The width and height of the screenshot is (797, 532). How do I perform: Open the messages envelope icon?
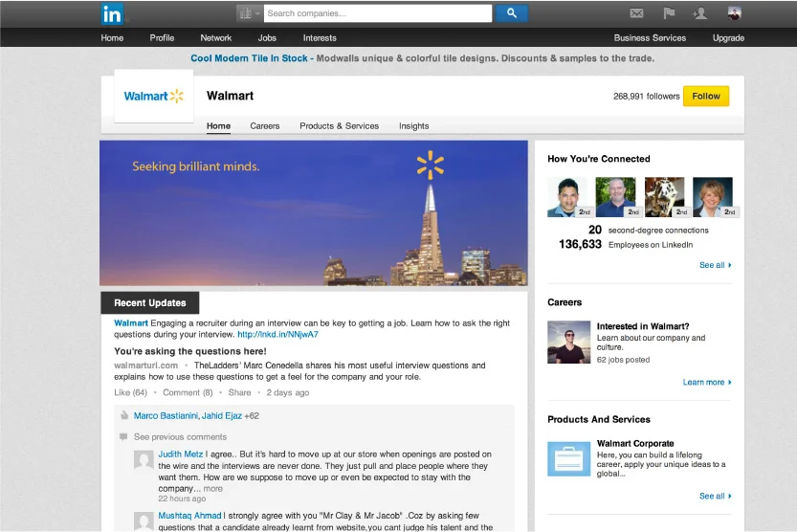pos(636,13)
